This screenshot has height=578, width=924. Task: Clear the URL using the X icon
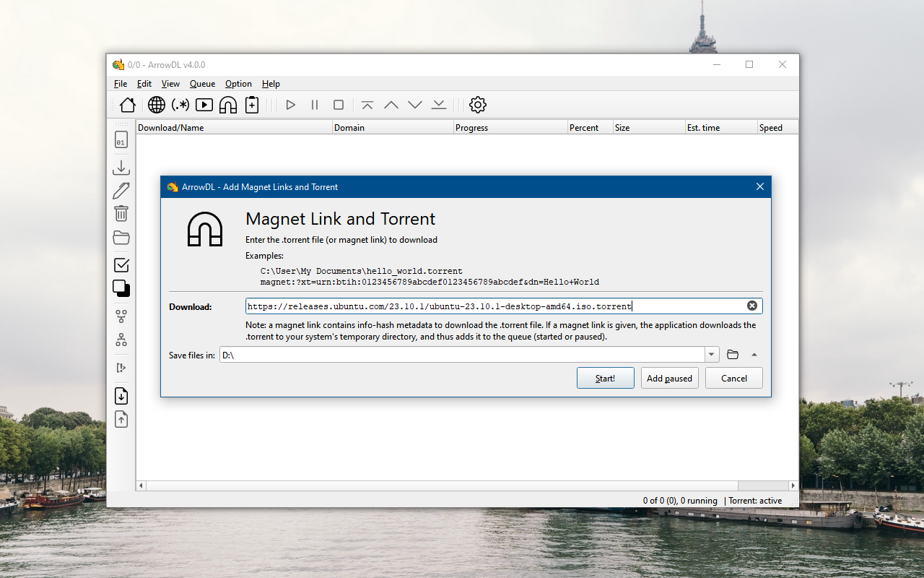751,306
